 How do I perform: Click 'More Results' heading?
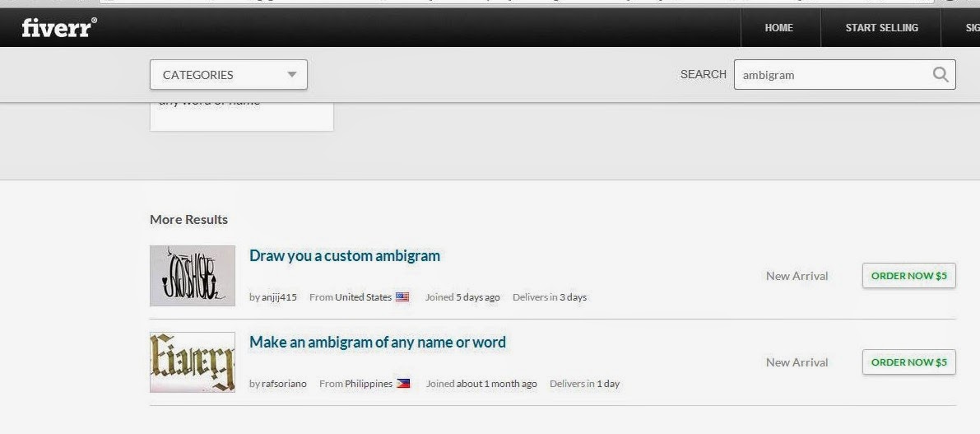188,220
